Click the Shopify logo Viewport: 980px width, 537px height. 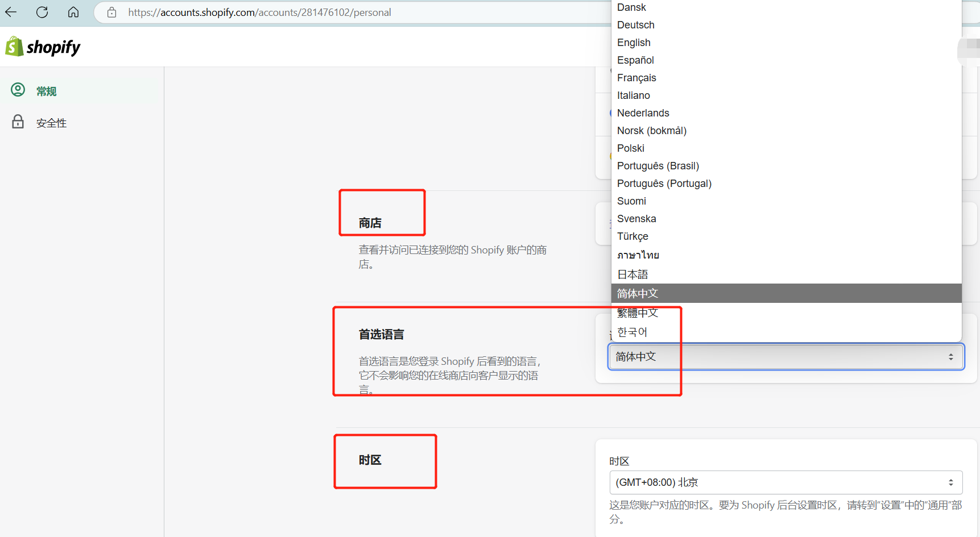pos(43,46)
